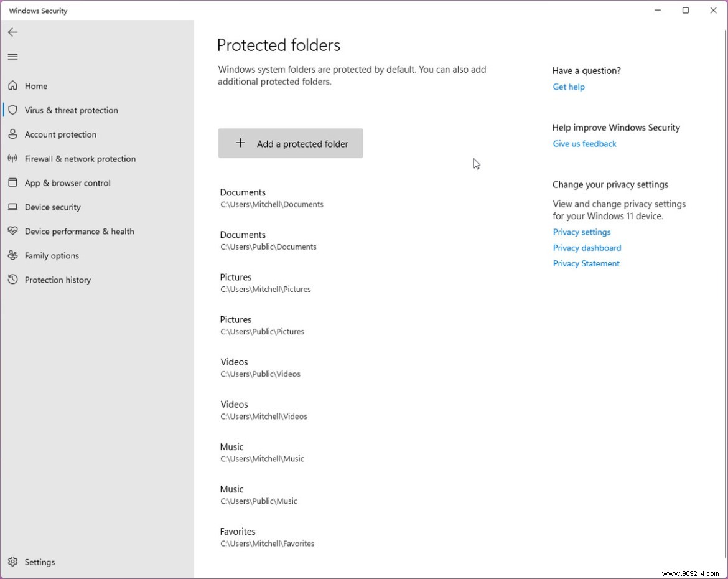Read the Privacy Statement
Viewport: 728px width, 579px height.
(586, 263)
